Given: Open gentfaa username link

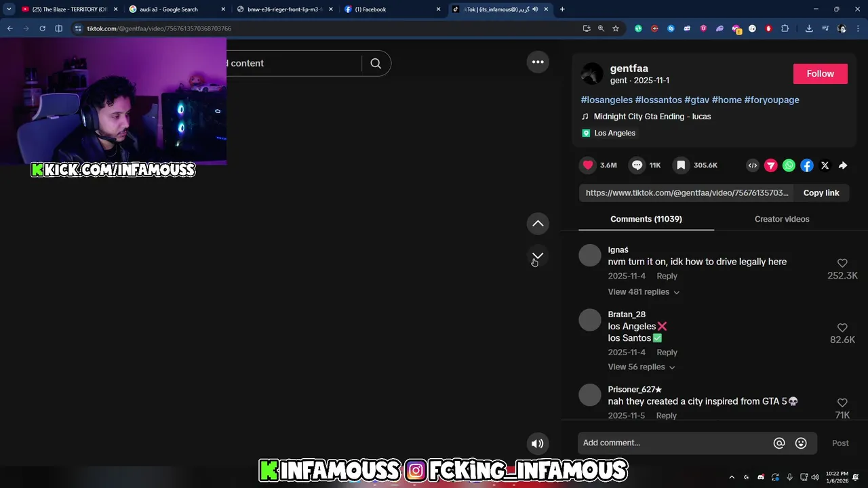Looking at the screenshot, I should 629,68.
